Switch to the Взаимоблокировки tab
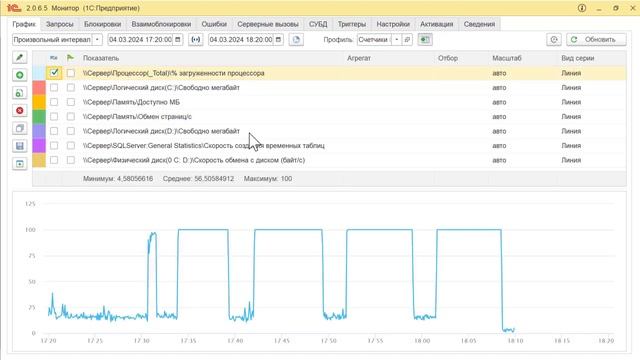640x360 pixels. tap(161, 24)
